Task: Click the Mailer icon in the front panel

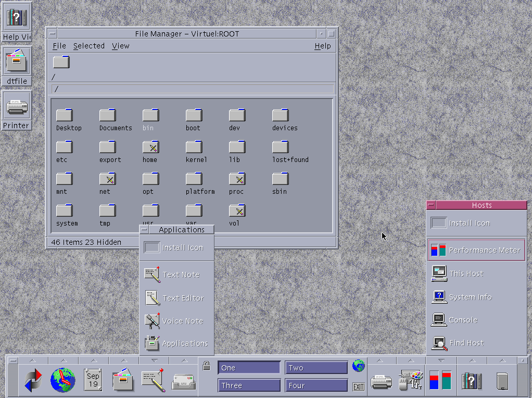Action: click(x=184, y=381)
